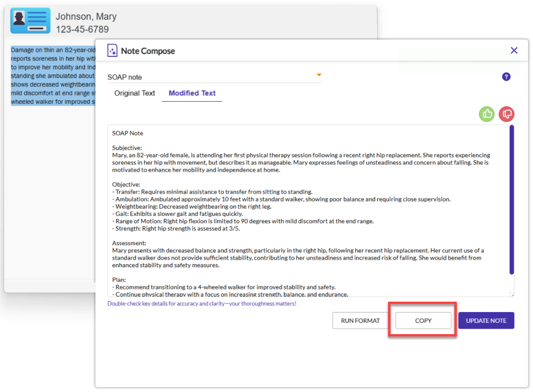
Task: Open the help question mark icon
Action: [x=506, y=77]
